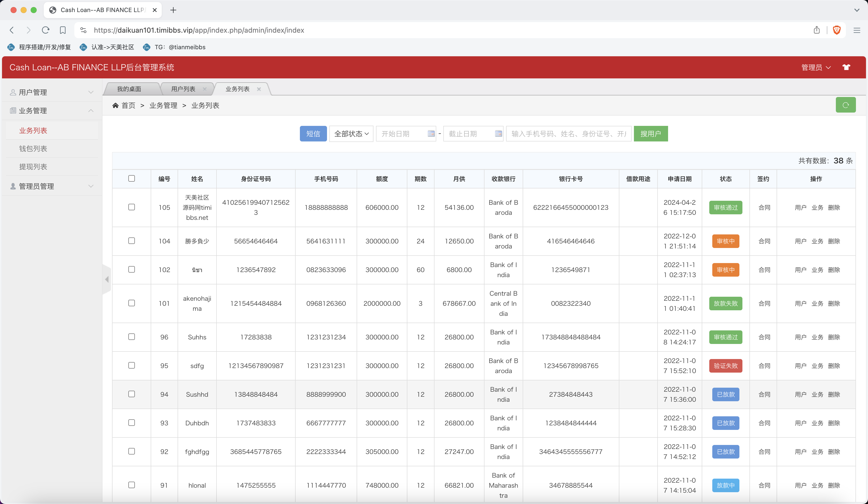Reload the page with the refresh icon

(x=45, y=30)
